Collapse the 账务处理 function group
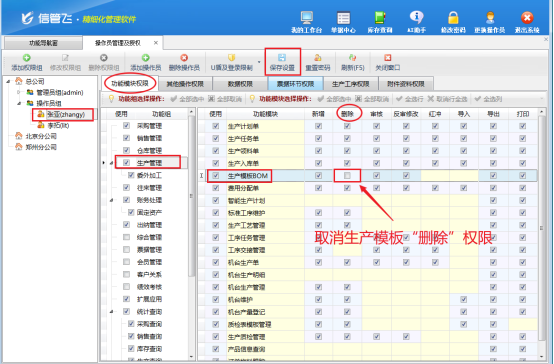This screenshot has width=554, height=364. (x=111, y=200)
